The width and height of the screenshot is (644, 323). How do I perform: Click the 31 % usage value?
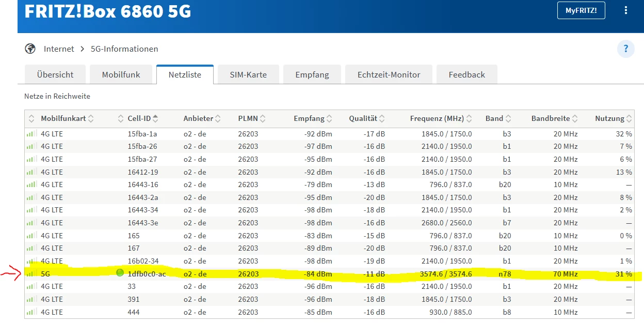623,274
